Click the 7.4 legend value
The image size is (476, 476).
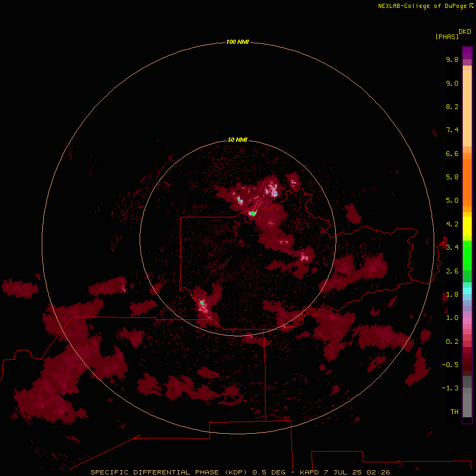click(452, 130)
